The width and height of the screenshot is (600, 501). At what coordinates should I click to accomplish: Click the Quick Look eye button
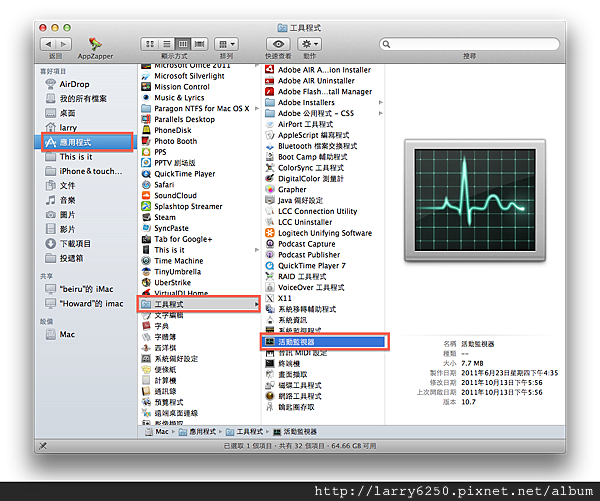coord(278,44)
